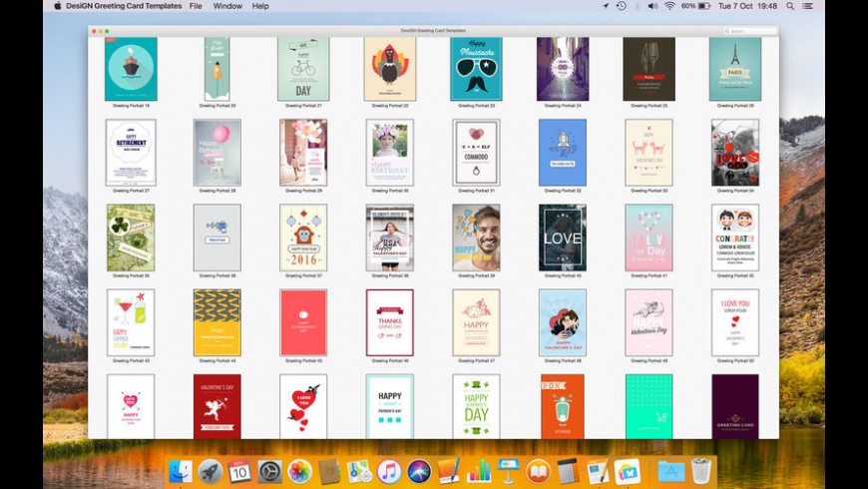Image resolution: width=868 pixels, height=489 pixels.
Task: Select the green Happy Day shamrock hat card
Action: [x=476, y=406]
